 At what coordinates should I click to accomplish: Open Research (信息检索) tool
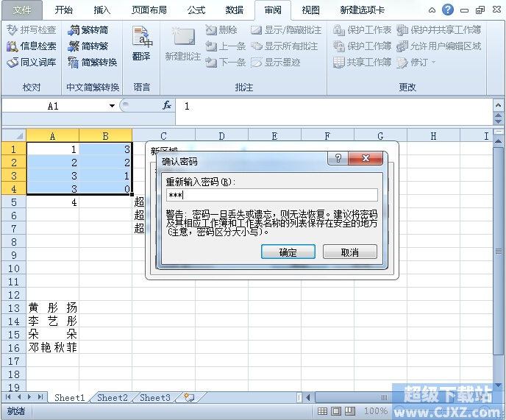13,46
